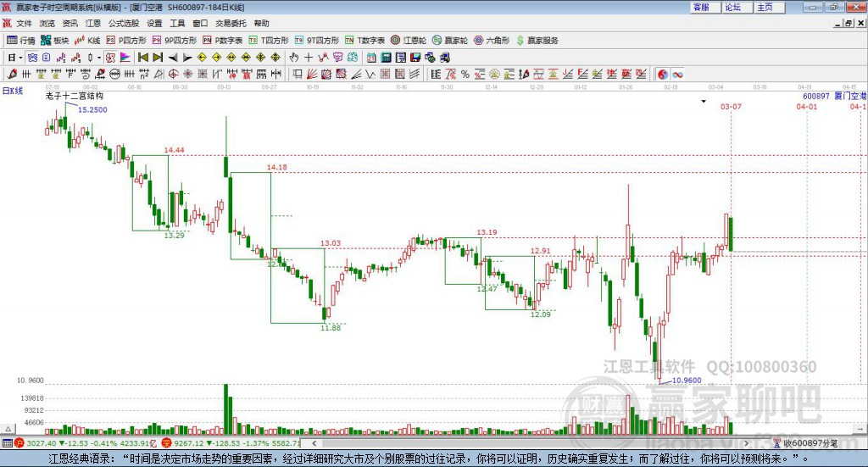Click the 15.2500 high price label

92,109
